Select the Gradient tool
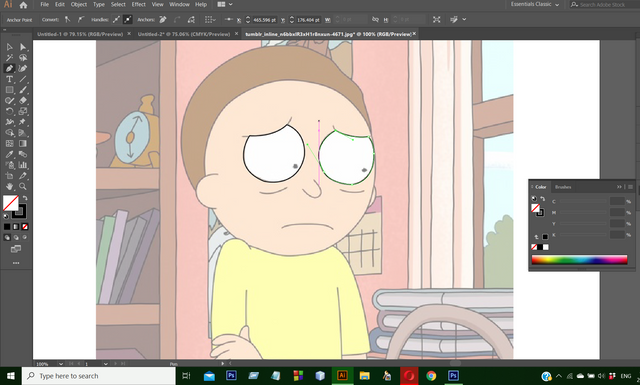This screenshot has height=385, width=640. click(x=23, y=143)
